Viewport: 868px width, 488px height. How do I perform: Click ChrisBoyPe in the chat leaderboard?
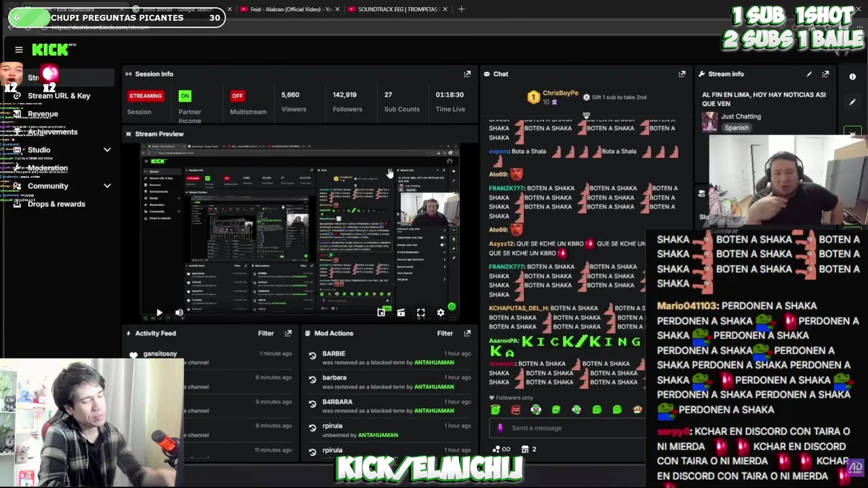coord(560,94)
